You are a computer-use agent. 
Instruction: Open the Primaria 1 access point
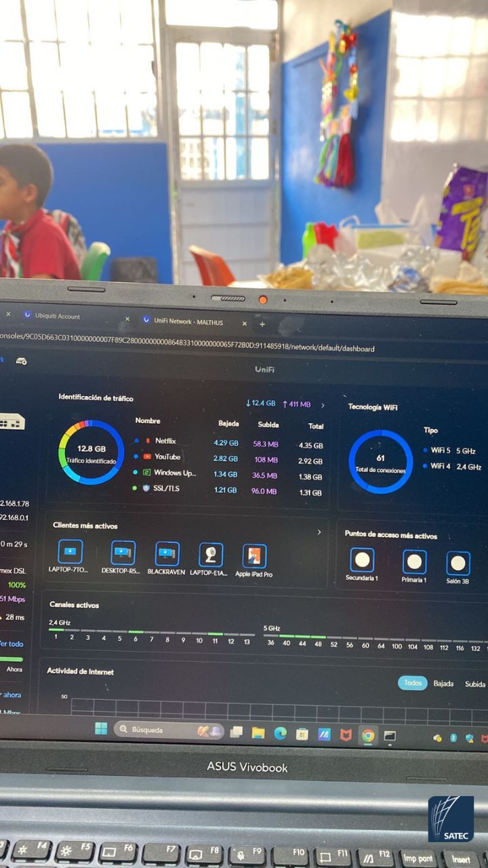click(x=414, y=561)
